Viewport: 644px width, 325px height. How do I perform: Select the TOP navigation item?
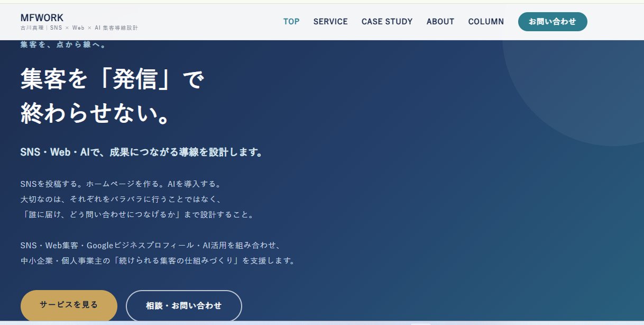pyautogui.click(x=291, y=22)
